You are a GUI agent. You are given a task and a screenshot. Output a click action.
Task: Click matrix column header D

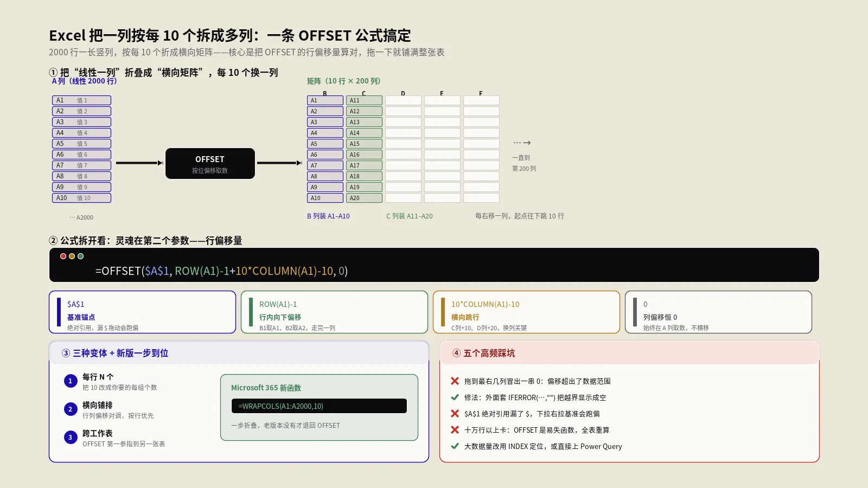[403, 93]
